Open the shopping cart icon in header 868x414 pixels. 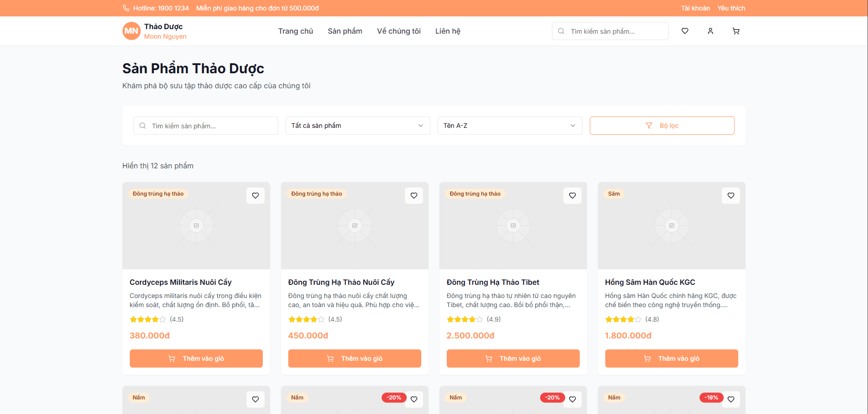pyautogui.click(x=736, y=31)
